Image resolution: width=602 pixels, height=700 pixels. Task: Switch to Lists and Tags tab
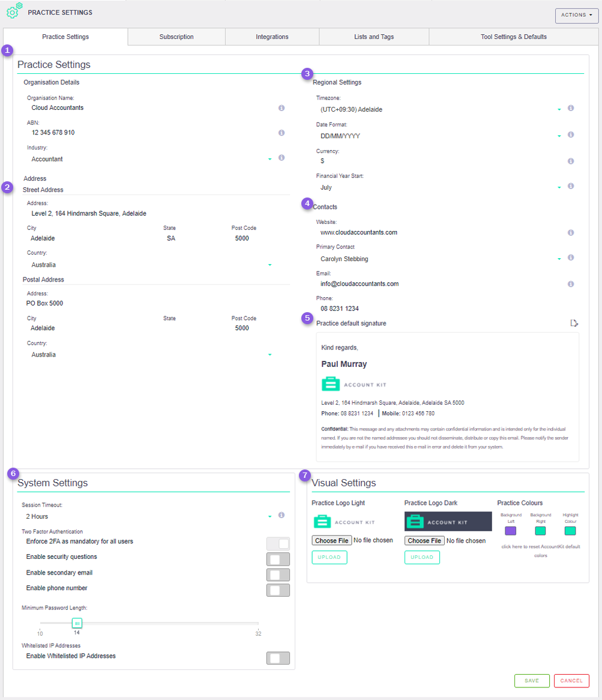click(x=374, y=37)
